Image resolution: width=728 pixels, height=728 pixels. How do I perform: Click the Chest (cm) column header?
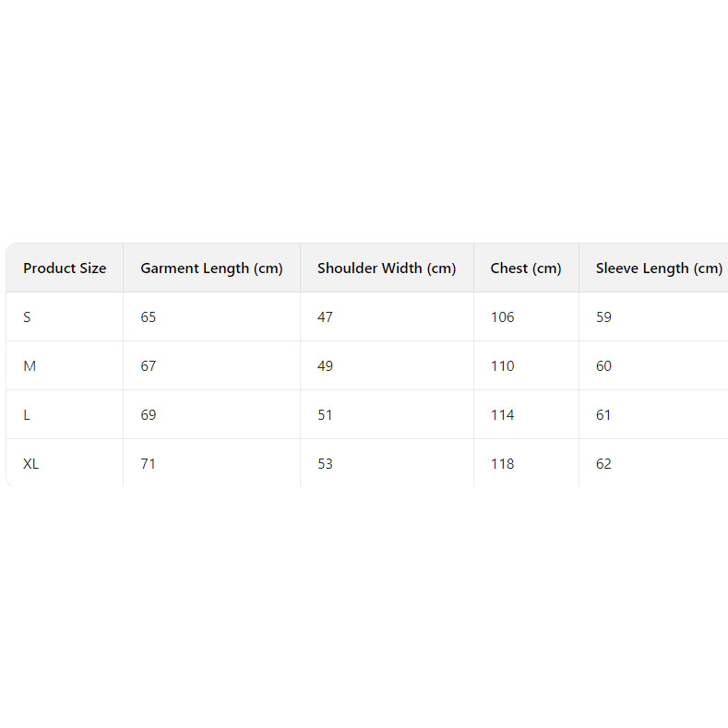click(526, 269)
